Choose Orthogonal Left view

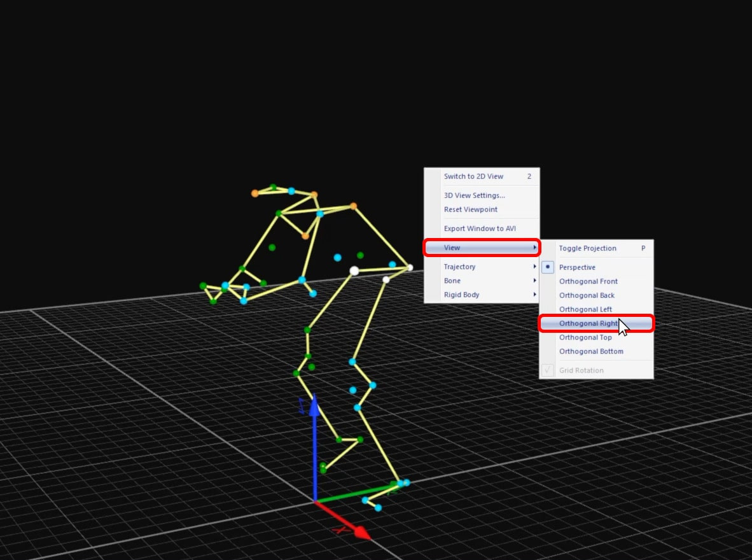tap(596, 309)
